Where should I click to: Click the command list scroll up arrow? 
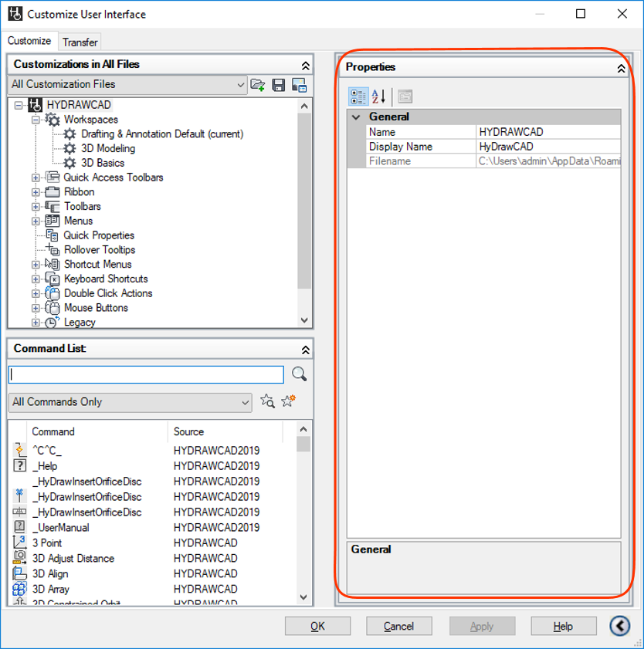tap(303, 429)
